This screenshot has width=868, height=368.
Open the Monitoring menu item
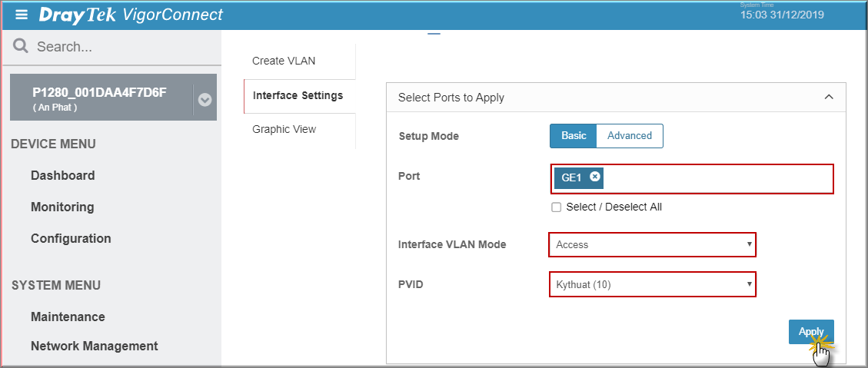pyautogui.click(x=62, y=207)
